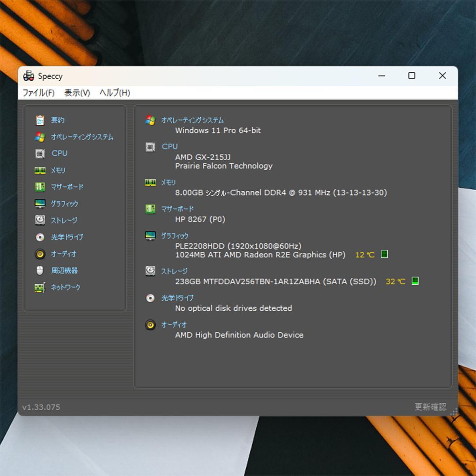This screenshot has height=476, width=476.
Task: Select the CPU icon in the sidebar
Action: [40, 153]
